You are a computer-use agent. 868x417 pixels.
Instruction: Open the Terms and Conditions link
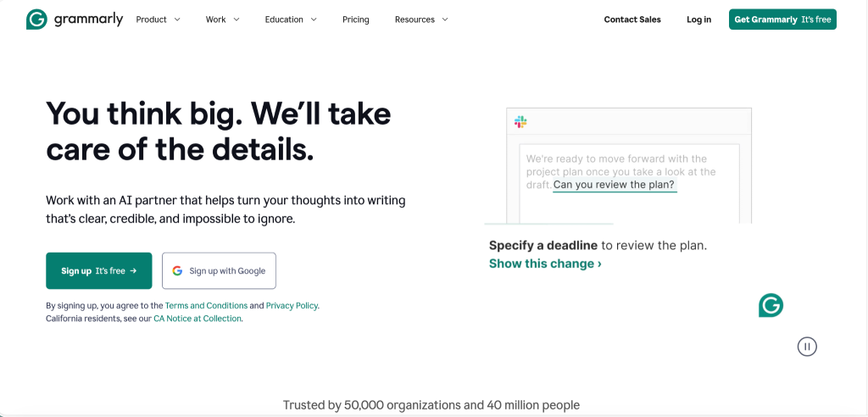click(x=206, y=306)
